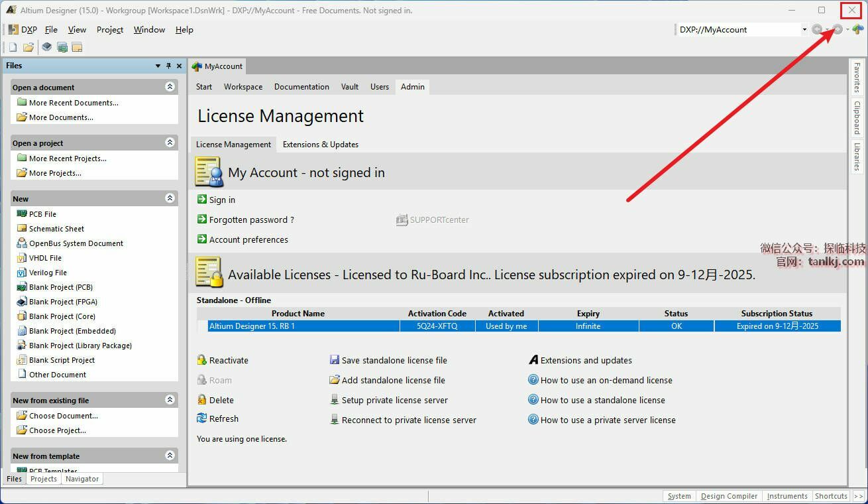868x504 pixels.
Task: Collapse the New from template section
Action: tap(170, 456)
